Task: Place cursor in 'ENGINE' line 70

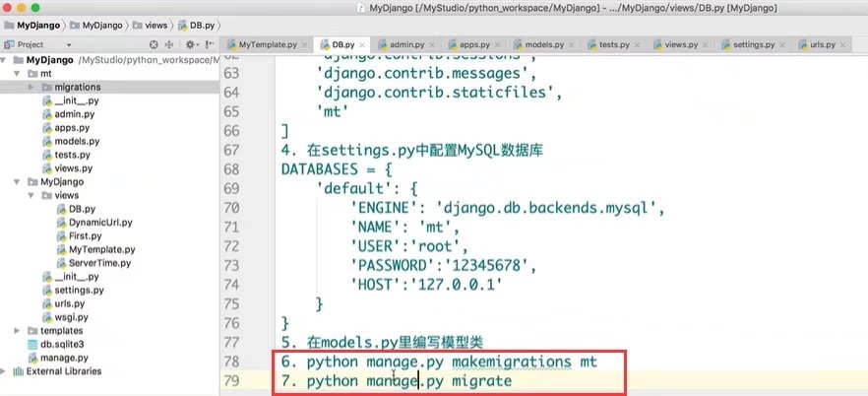Action: 507,208
